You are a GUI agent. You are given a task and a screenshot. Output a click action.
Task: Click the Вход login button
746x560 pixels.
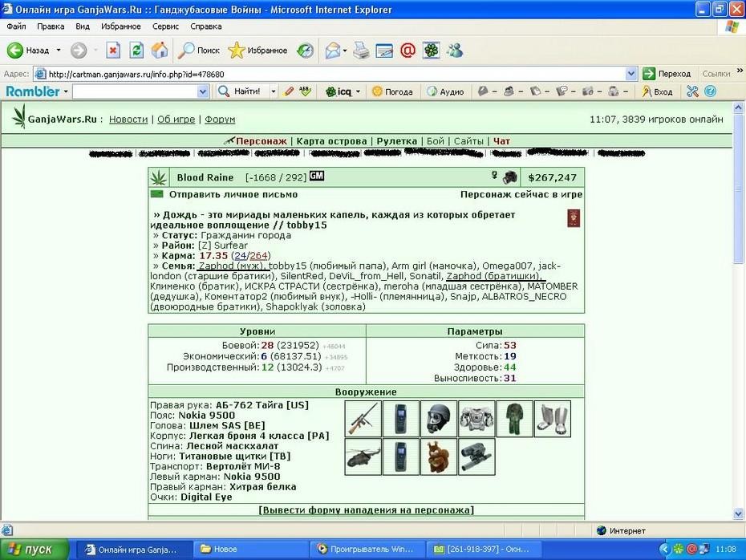657,91
